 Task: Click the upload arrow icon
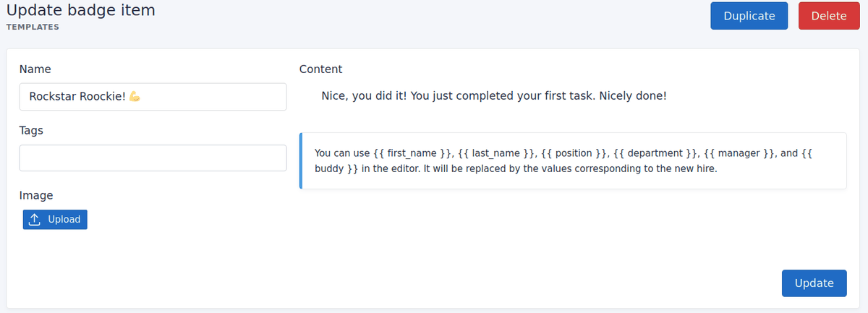pos(34,219)
